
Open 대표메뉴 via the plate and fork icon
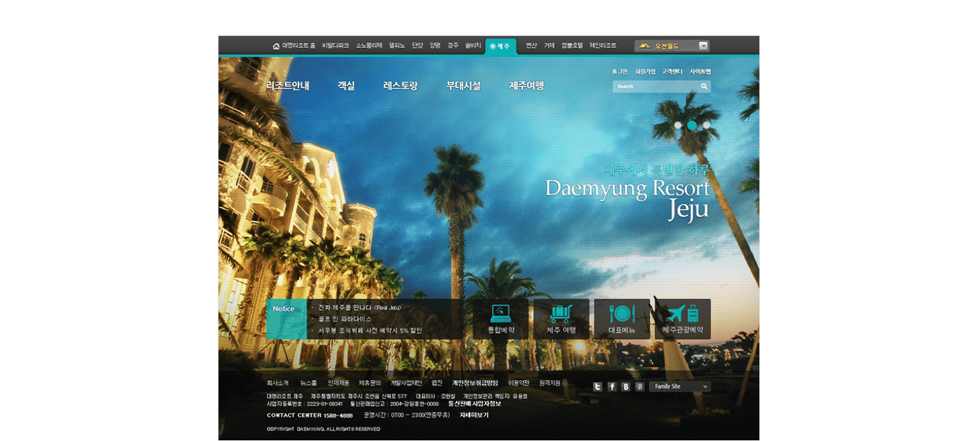point(621,314)
